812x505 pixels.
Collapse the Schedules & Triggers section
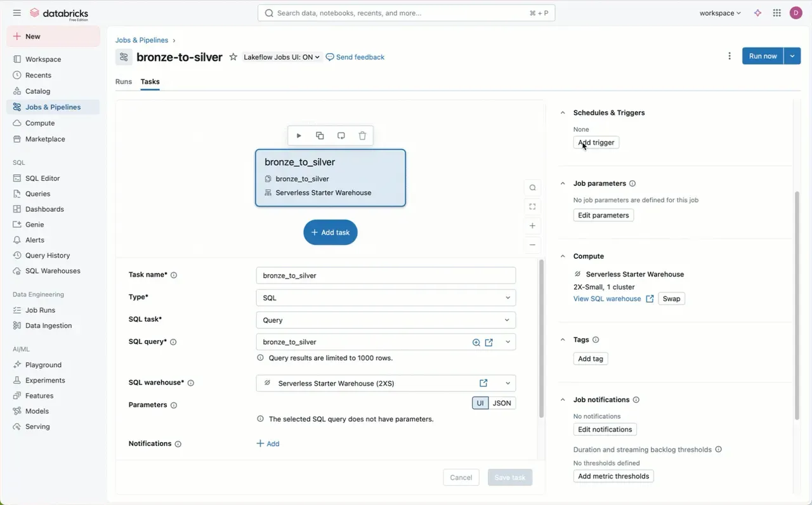coord(563,113)
